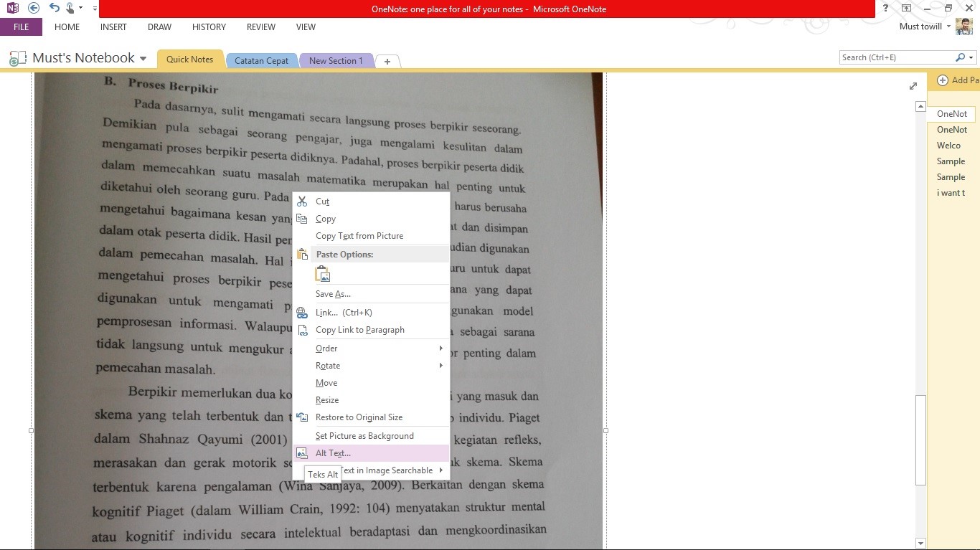Select Alt Text from the context menu

(333, 452)
